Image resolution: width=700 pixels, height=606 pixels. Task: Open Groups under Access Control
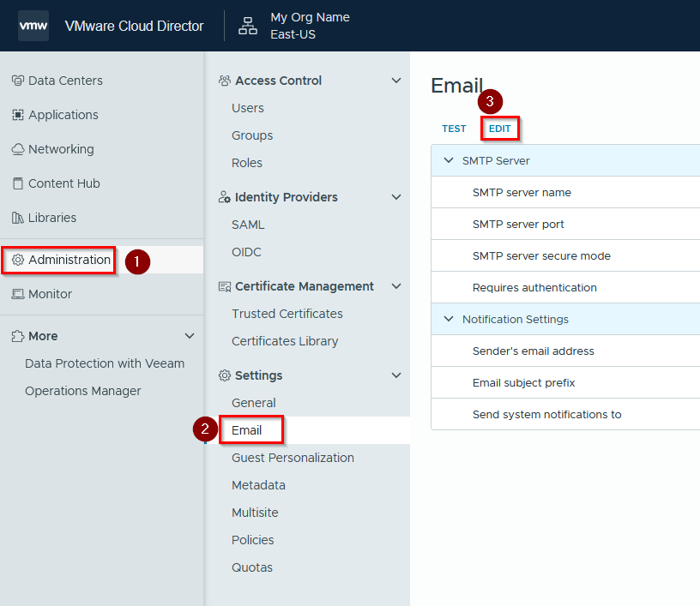pos(252,135)
